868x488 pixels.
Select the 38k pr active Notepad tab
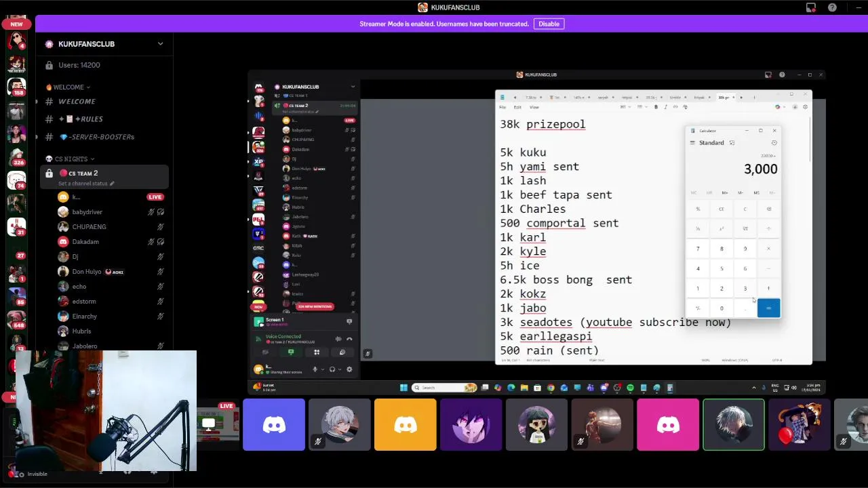(x=726, y=98)
